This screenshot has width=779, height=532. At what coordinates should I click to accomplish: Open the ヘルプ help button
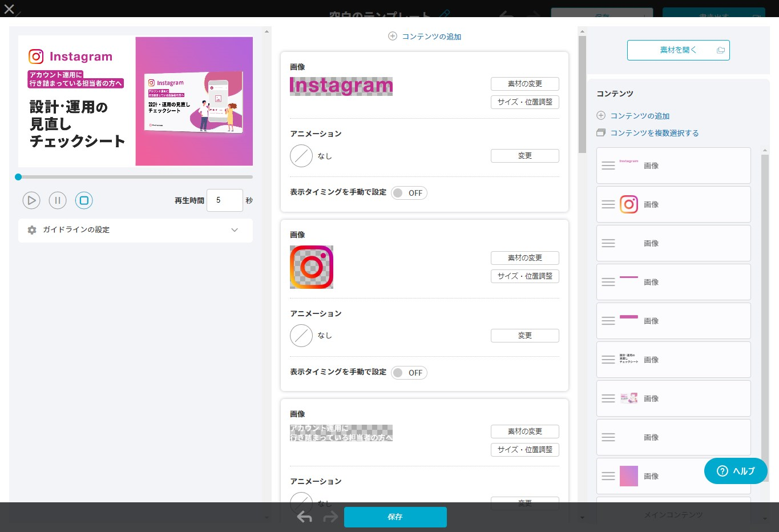736,471
